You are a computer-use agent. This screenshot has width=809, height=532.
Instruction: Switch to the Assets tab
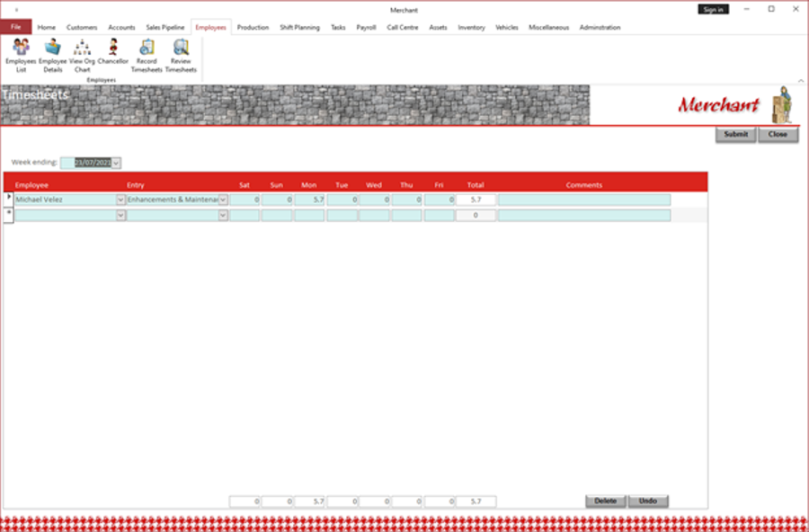tap(438, 27)
